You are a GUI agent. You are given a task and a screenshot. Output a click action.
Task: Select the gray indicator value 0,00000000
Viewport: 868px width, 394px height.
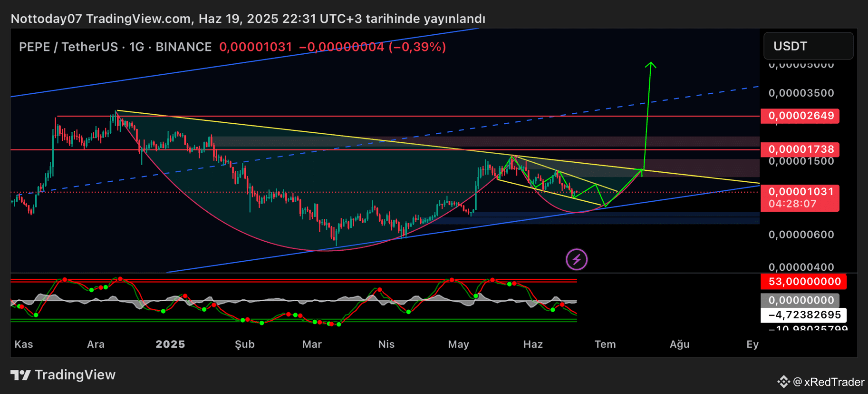point(800,300)
